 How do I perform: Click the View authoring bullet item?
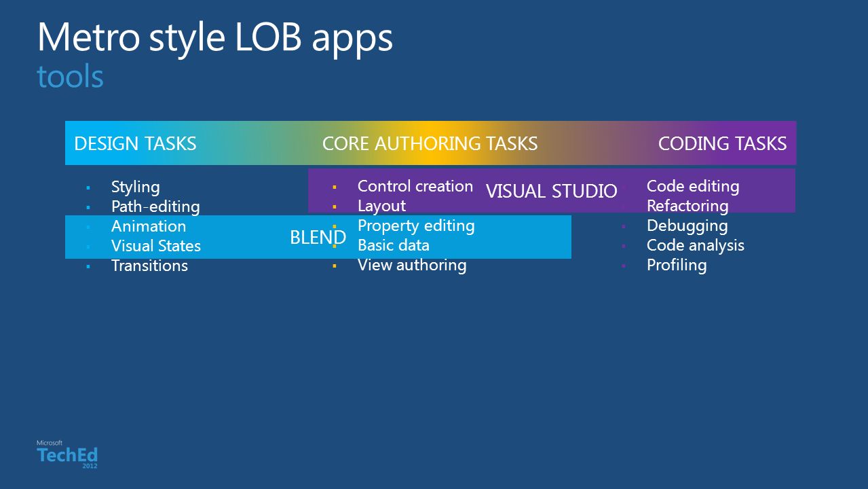[412, 265]
